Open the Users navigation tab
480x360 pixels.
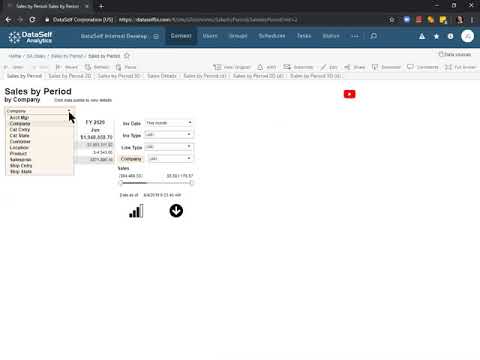click(x=210, y=36)
